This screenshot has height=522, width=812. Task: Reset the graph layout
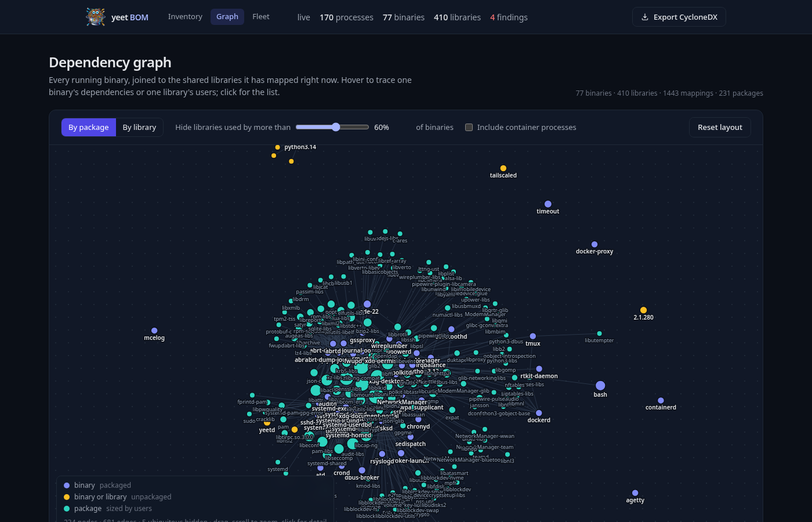[720, 127]
